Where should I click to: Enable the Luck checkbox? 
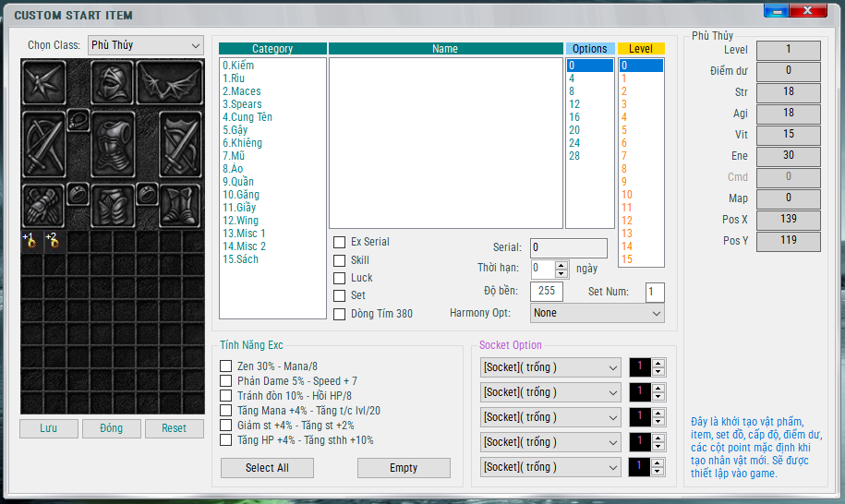[340, 278]
